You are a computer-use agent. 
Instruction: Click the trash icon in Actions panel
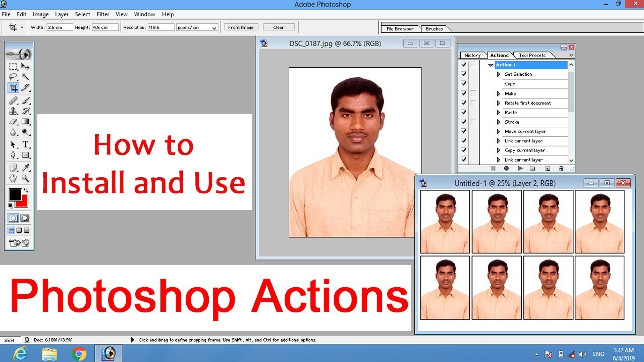561,168
